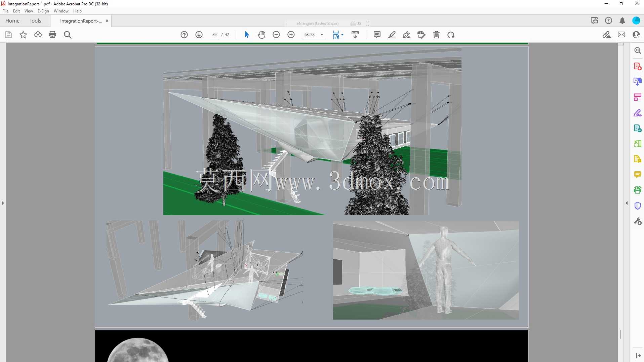Activate the Hand pan tool

pyautogui.click(x=261, y=35)
